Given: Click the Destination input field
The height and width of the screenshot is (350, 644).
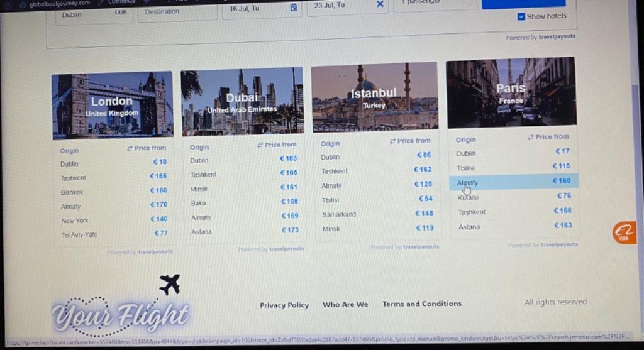Looking at the screenshot, I should coord(177,13).
